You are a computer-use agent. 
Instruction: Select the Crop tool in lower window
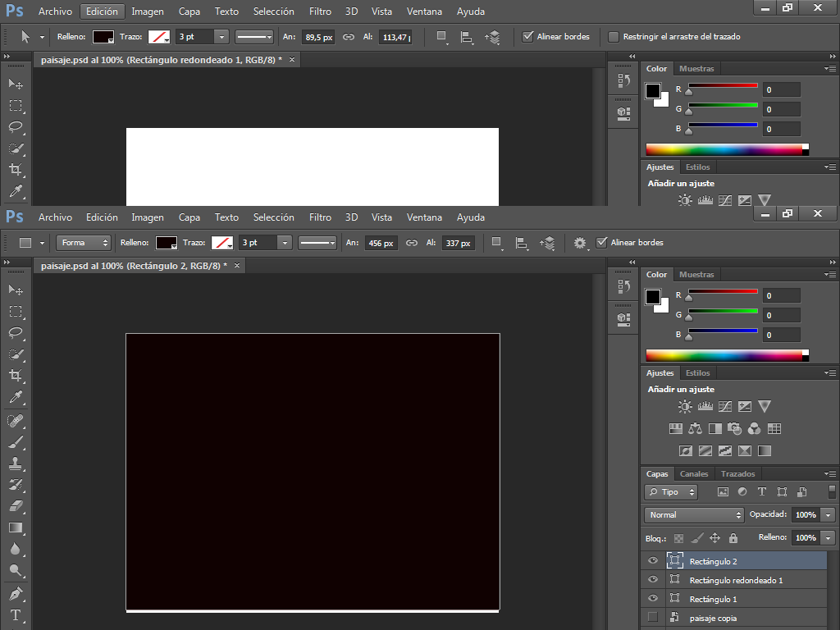16,376
